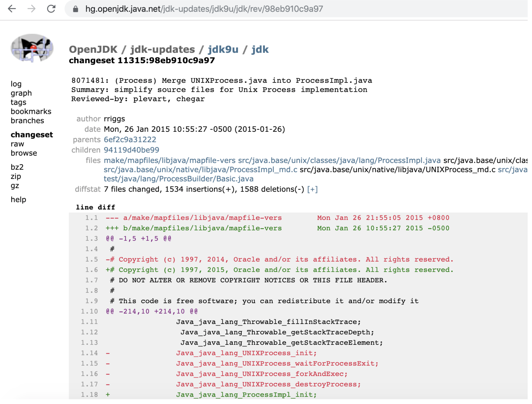Click the URL address bar
This screenshot has width=532, height=404.
point(265,9)
